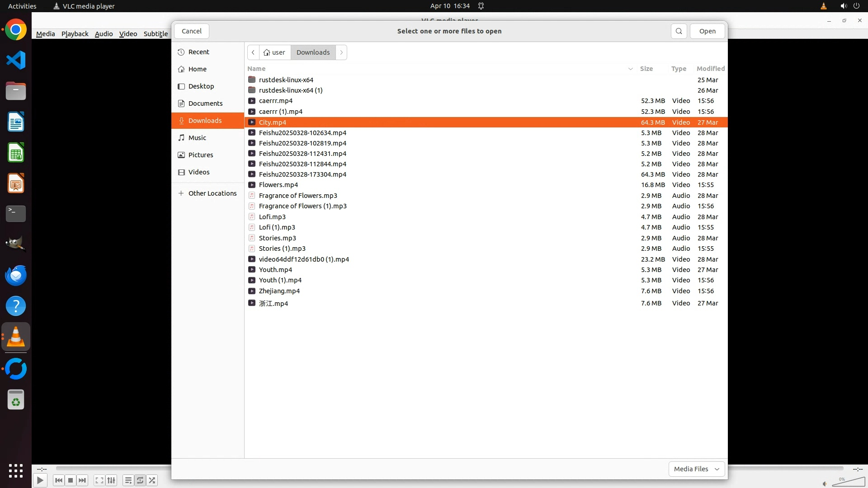Skip to next media track
The height and width of the screenshot is (488, 868).
click(x=82, y=480)
